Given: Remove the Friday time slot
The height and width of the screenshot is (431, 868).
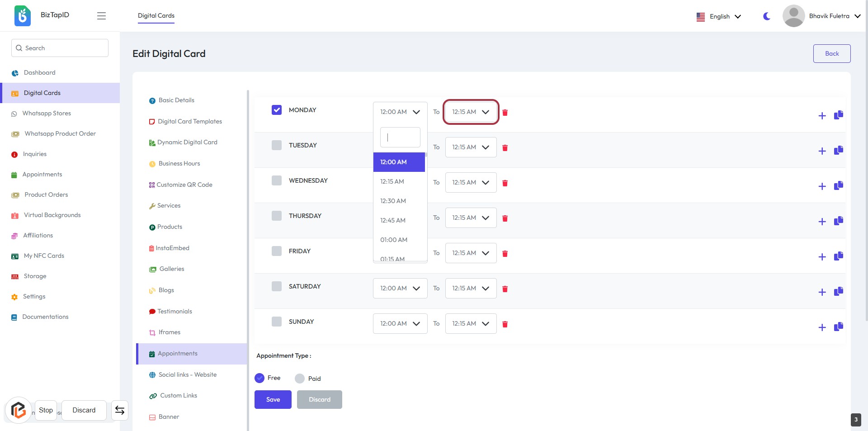Looking at the screenshot, I should [x=505, y=254].
